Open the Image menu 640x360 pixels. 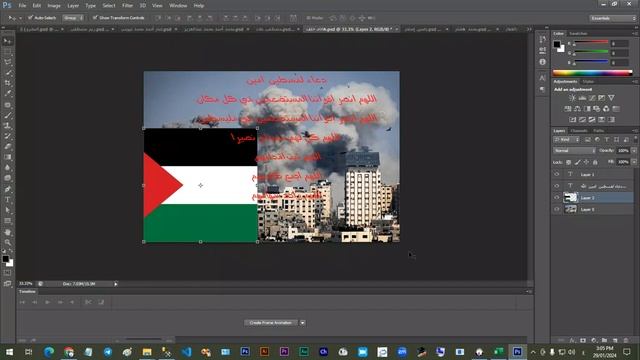click(54, 6)
